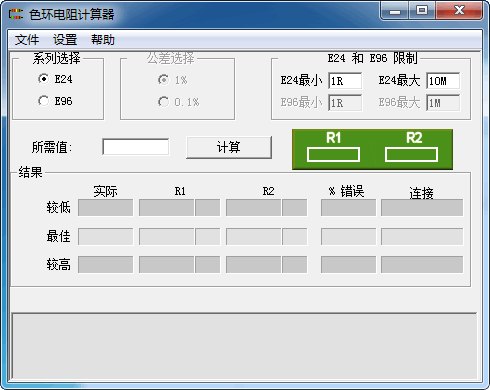Click the R1 resistor box in diagram
This screenshot has width=490, height=390.
[x=333, y=155]
